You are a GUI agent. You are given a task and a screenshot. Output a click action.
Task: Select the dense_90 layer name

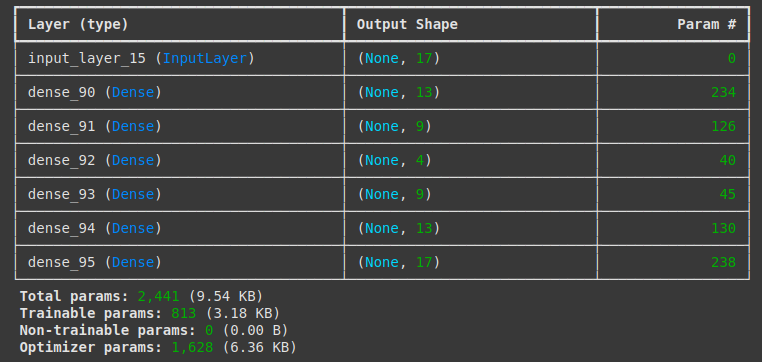(x=61, y=92)
